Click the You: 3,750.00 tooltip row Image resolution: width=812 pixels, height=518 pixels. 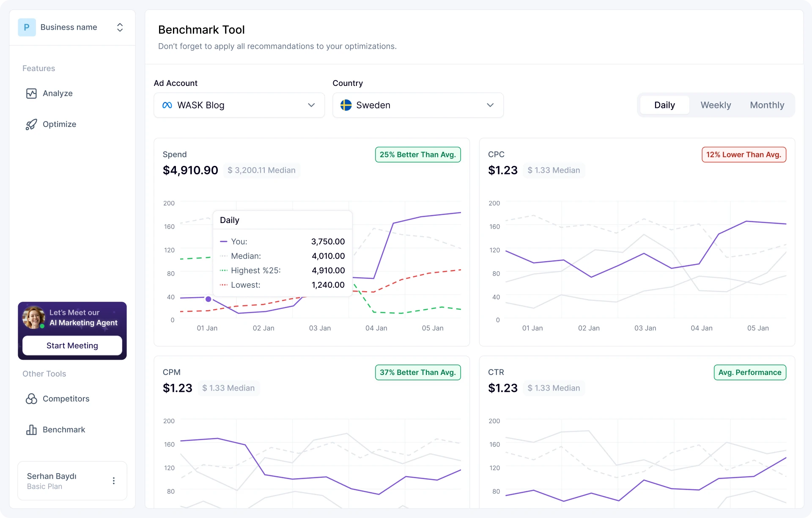[283, 242]
